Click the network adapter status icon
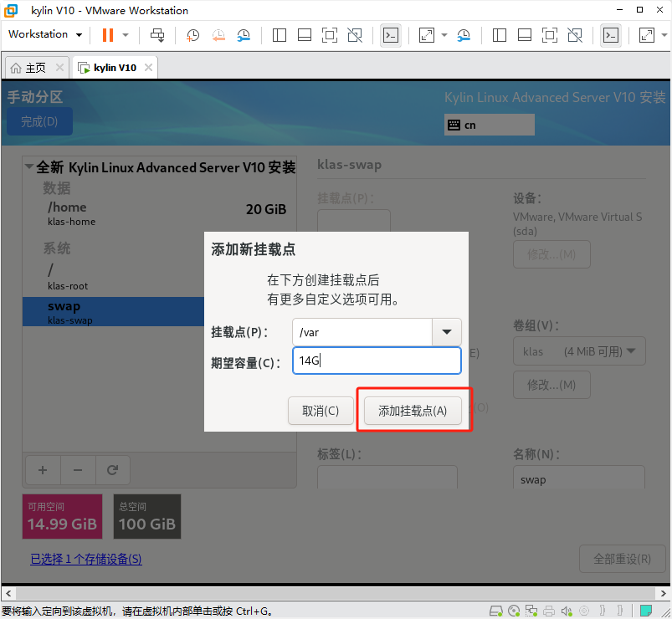 pos(531,611)
